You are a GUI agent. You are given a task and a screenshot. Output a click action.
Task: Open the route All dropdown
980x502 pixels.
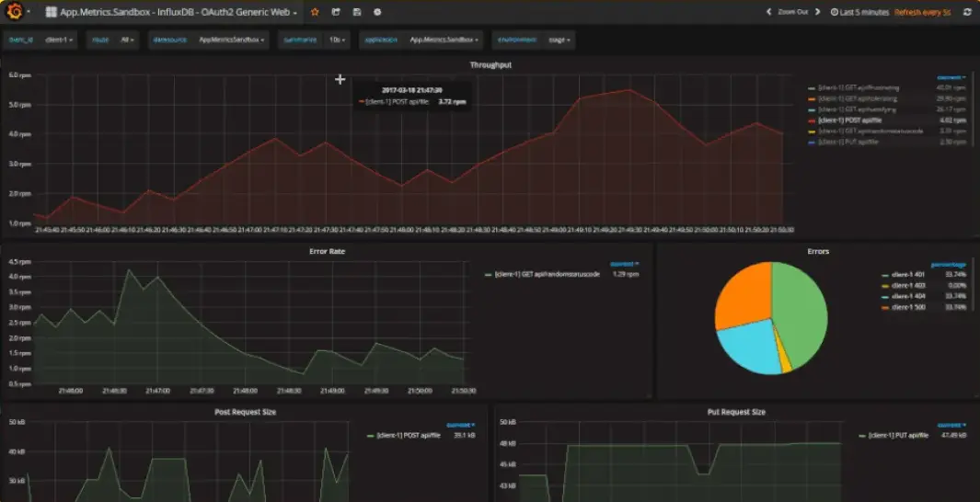pos(127,40)
